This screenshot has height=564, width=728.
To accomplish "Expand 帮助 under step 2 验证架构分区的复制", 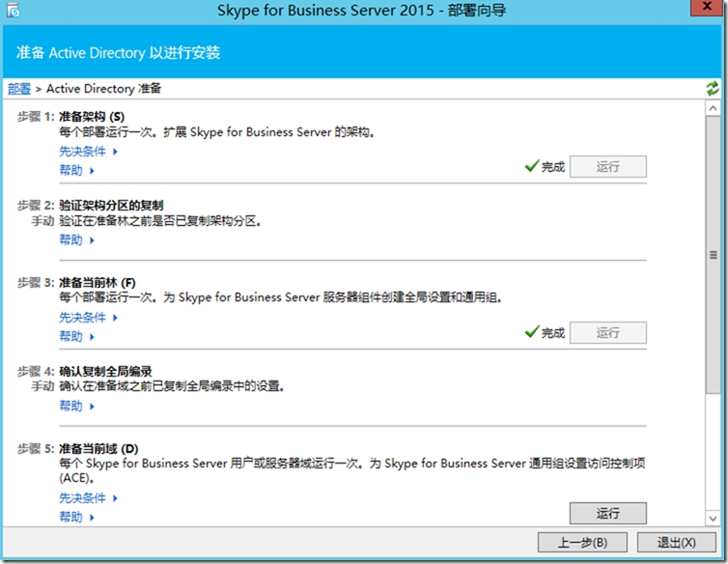I will coord(76,240).
